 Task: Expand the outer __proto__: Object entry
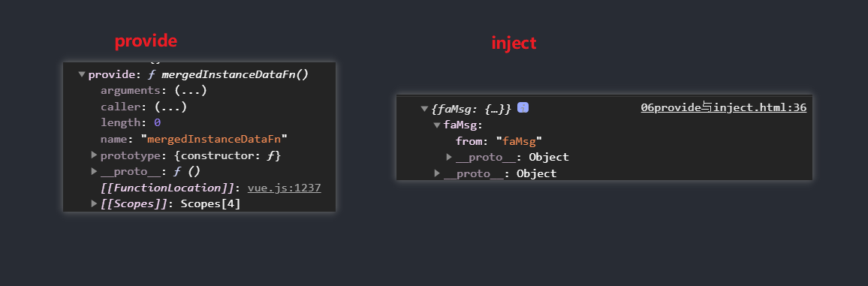tap(437, 173)
